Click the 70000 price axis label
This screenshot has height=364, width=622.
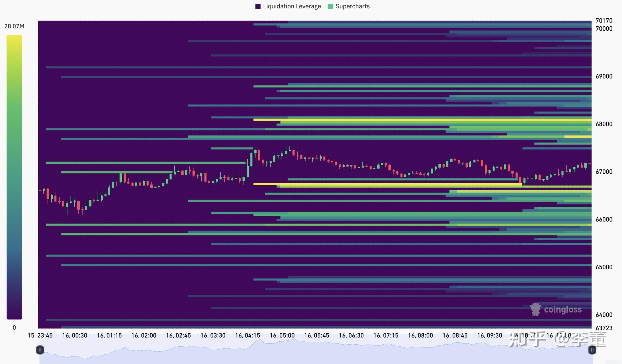pyautogui.click(x=604, y=29)
